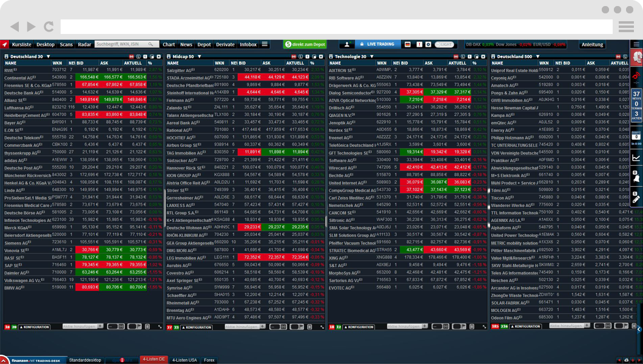Toggle the flag switch under Deutschland 30

(x=135, y=327)
